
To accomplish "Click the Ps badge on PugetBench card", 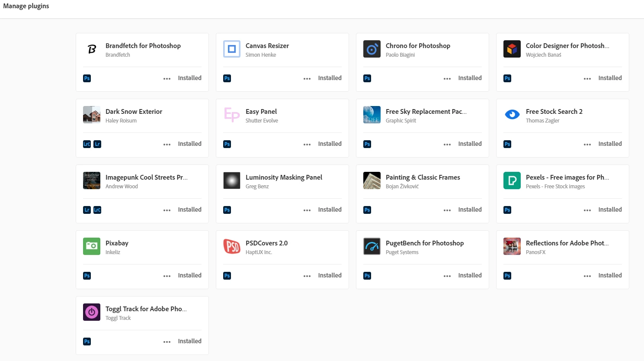I will point(367,276).
